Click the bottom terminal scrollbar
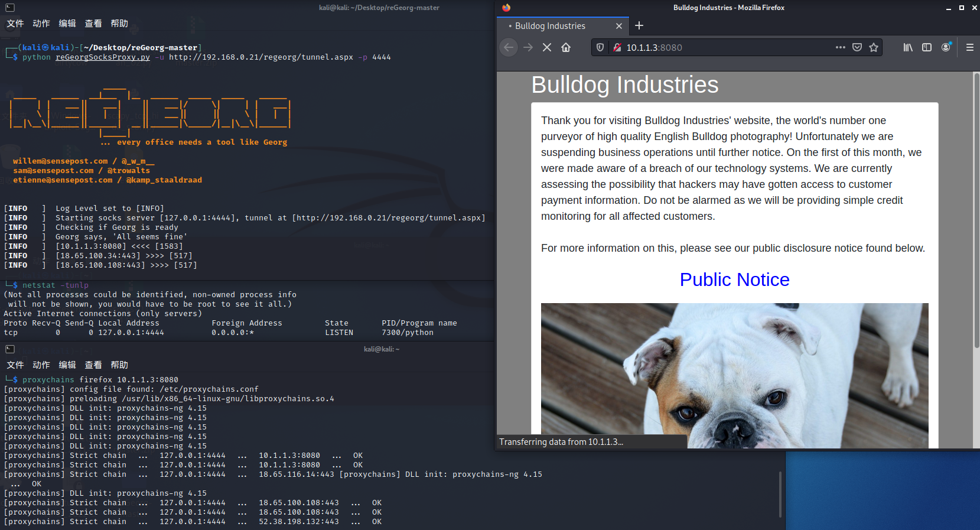 780,494
